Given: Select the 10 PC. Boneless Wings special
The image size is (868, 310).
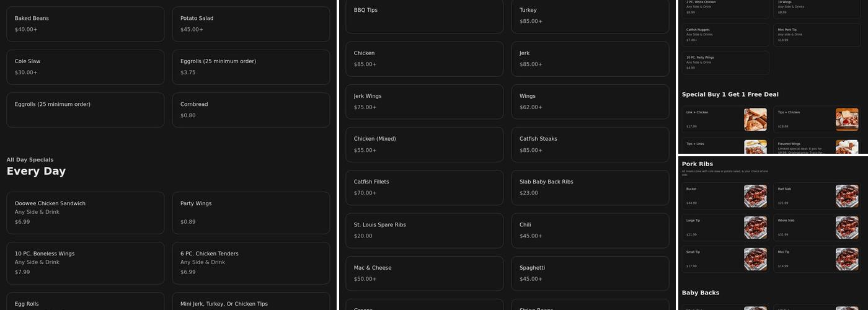Looking at the screenshot, I should tap(86, 263).
